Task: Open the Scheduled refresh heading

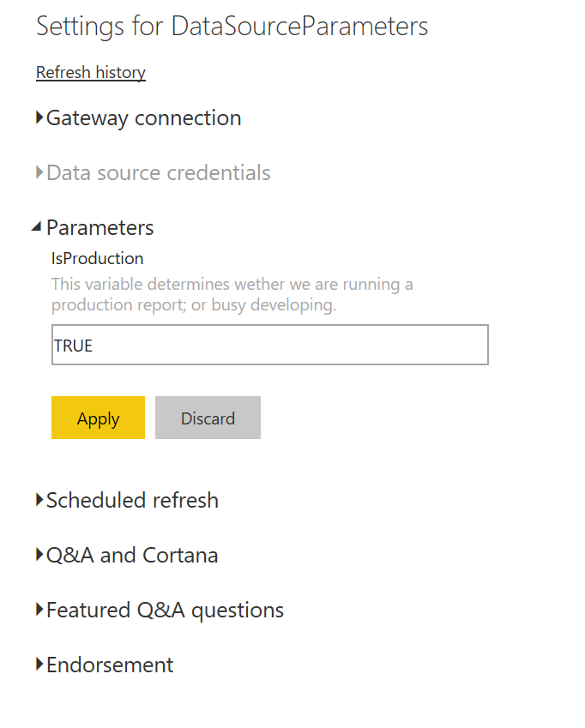Action: coord(132,500)
